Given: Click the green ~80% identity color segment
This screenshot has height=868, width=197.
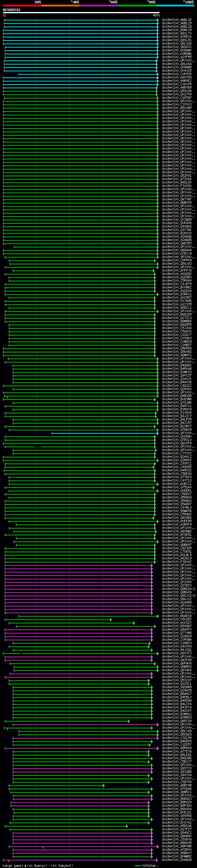Looking at the screenshot, I should [x=137, y=6].
